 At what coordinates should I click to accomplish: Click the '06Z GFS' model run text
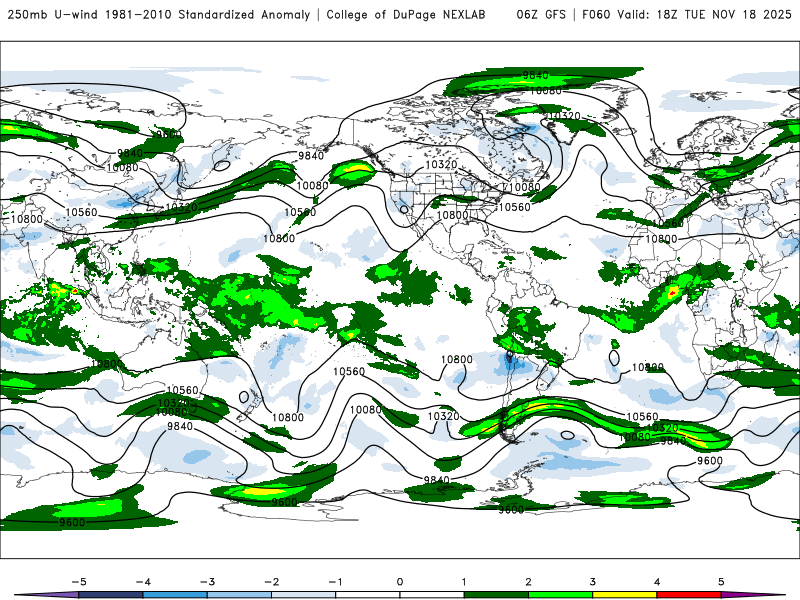(x=541, y=15)
